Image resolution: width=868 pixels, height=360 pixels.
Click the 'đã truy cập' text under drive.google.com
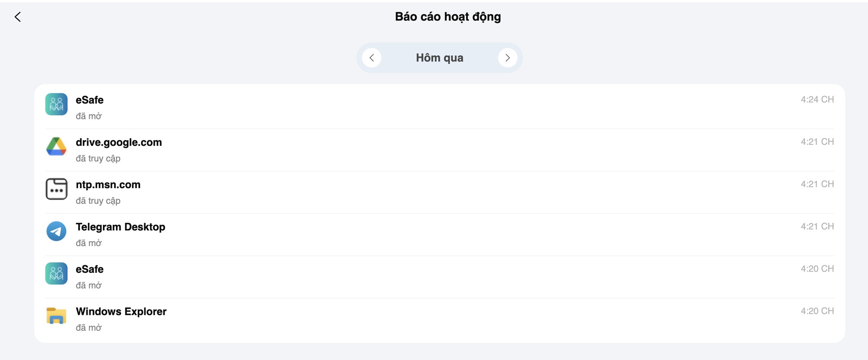98,158
